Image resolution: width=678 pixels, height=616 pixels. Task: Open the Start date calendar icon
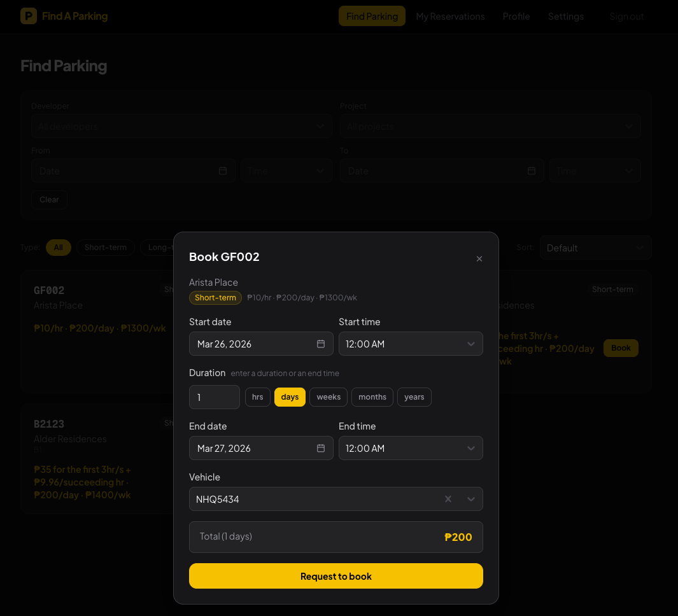tap(321, 344)
